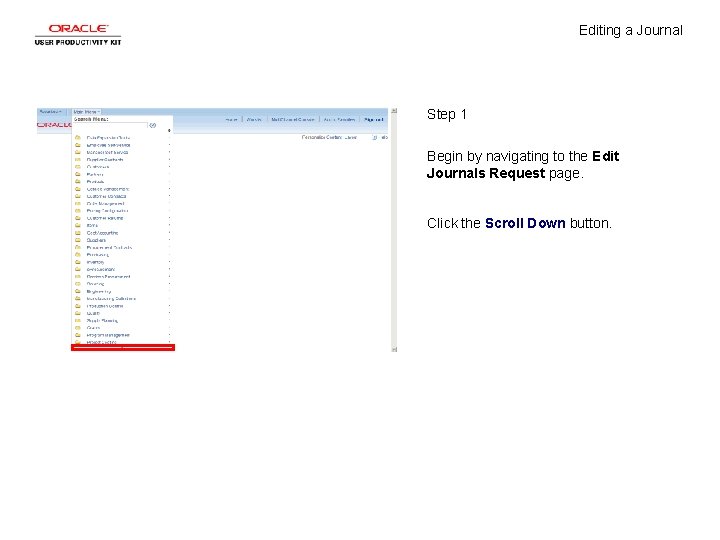Click the Services Procurement folder icon

click(78, 276)
